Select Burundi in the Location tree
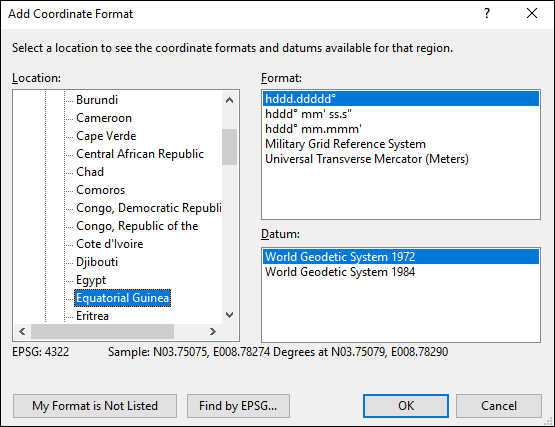 point(97,100)
